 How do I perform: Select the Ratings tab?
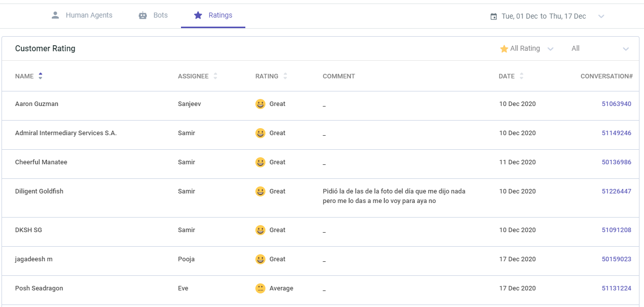[213, 16]
